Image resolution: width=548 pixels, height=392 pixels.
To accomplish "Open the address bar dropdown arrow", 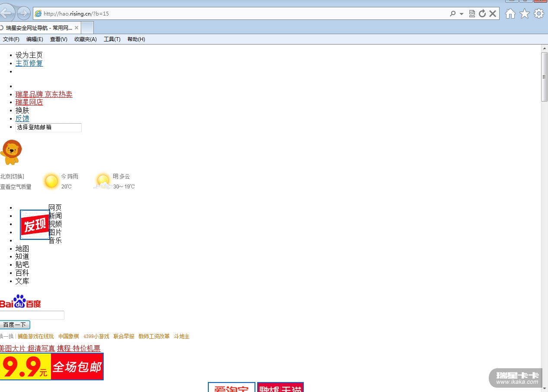I will click(x=462, y=14).
